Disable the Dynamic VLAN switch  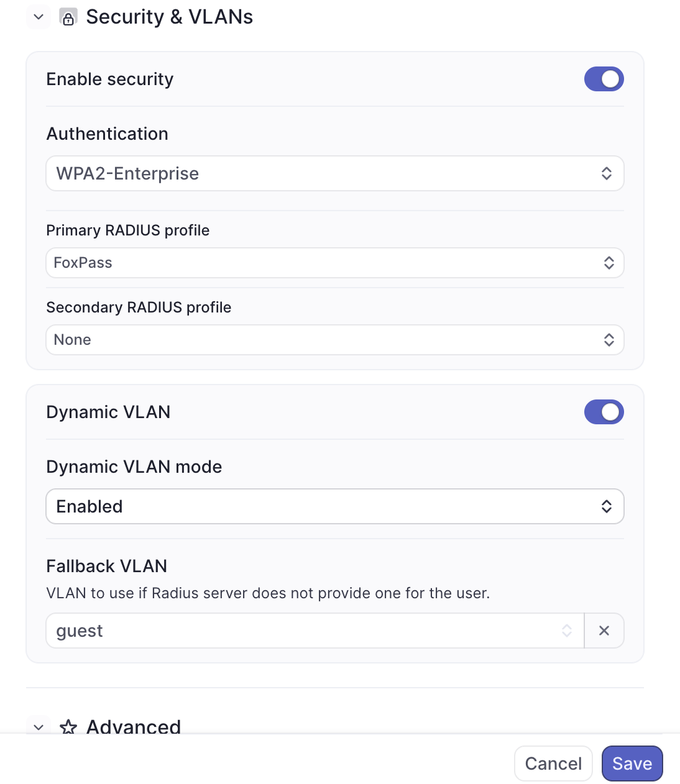(x=604, y=412)
